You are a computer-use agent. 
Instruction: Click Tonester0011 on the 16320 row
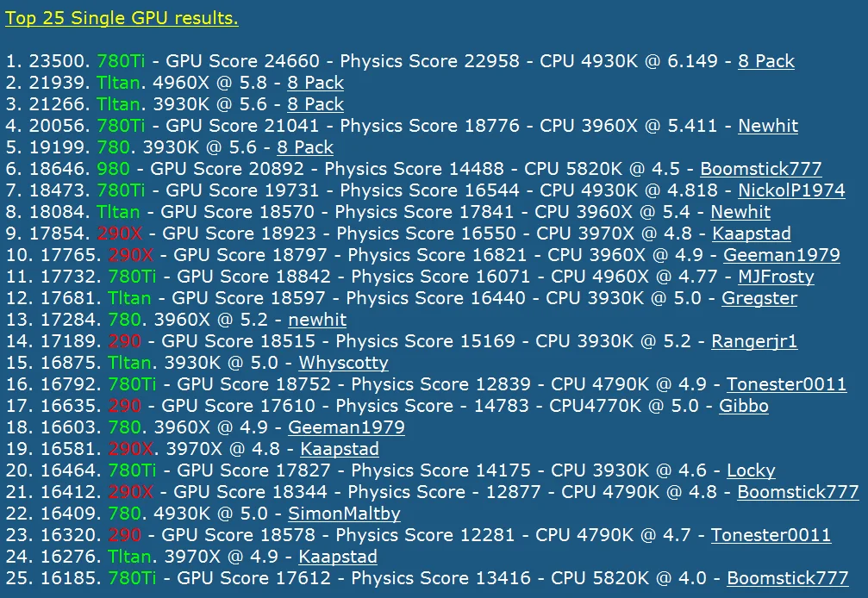point(771,535)
